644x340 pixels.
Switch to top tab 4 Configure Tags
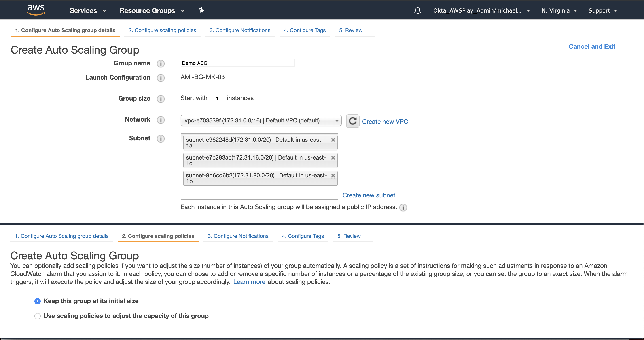305,30
